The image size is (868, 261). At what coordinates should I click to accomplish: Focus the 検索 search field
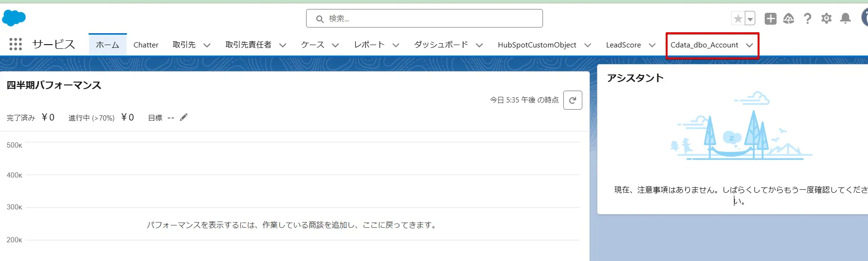425,19
